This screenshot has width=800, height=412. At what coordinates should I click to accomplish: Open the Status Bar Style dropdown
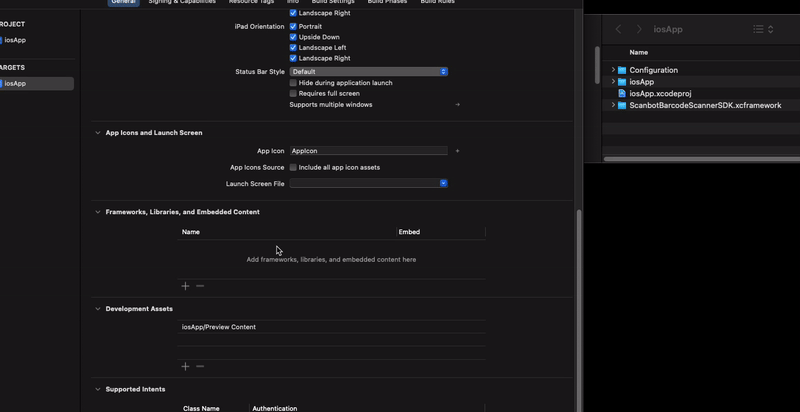(368, 72)
